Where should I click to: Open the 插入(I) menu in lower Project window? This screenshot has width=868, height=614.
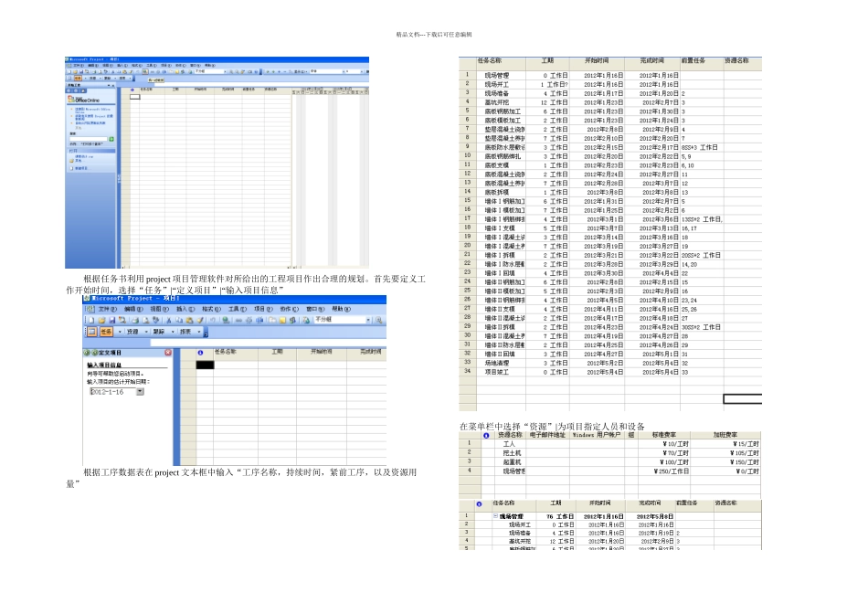[185, 309]
